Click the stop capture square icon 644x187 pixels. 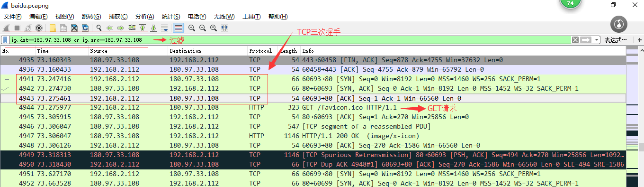17,28
